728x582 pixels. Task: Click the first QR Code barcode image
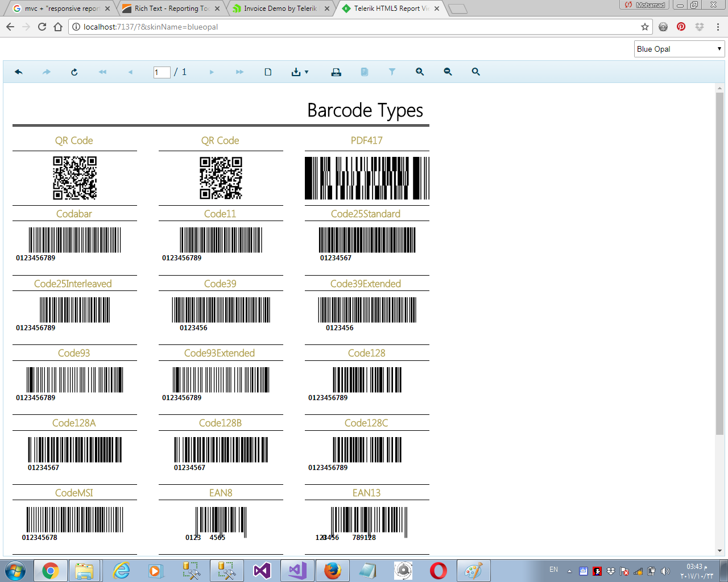[75, 178]
